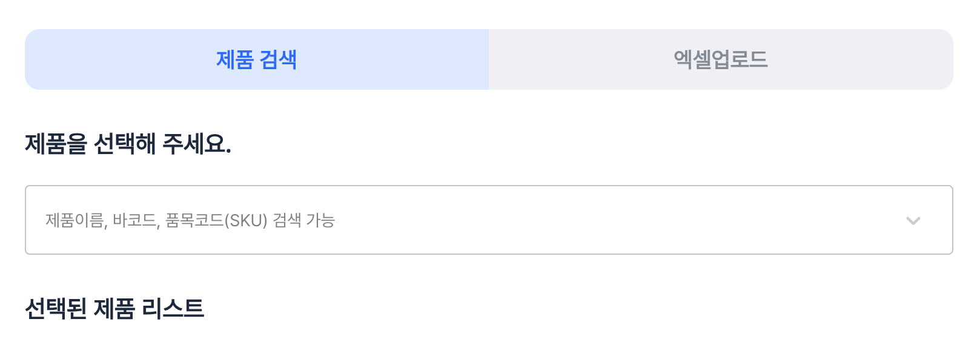This screenshot has width=980, height=353.
Task: Activate the blue 제품 검색 tab label
Action: point(257,59)
